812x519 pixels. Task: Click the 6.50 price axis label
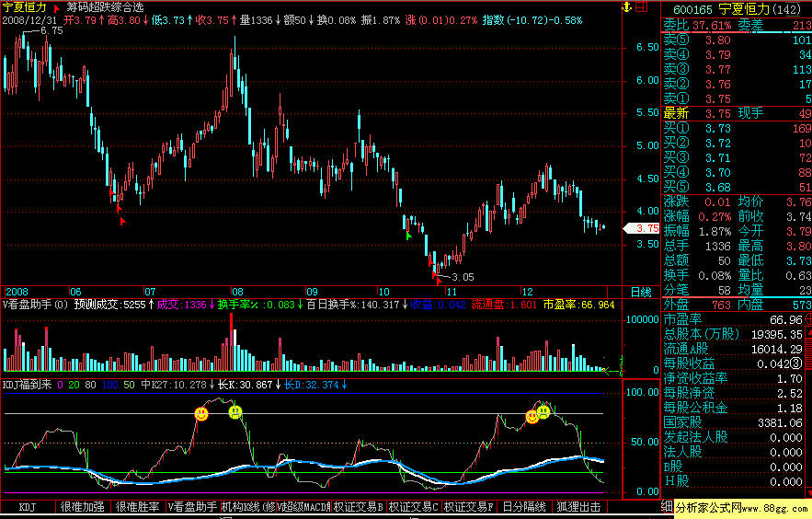click(647, 47)
